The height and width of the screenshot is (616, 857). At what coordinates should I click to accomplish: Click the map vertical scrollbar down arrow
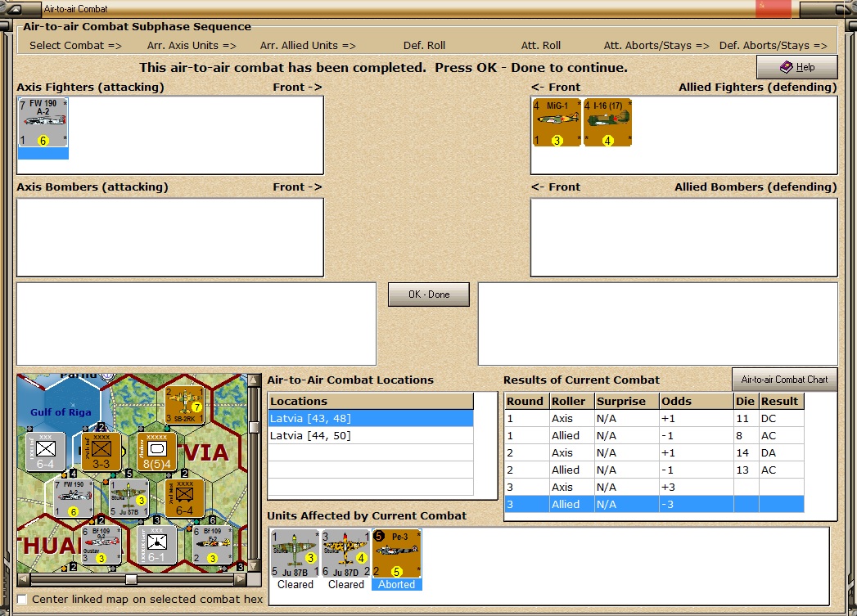pos(254,566)
